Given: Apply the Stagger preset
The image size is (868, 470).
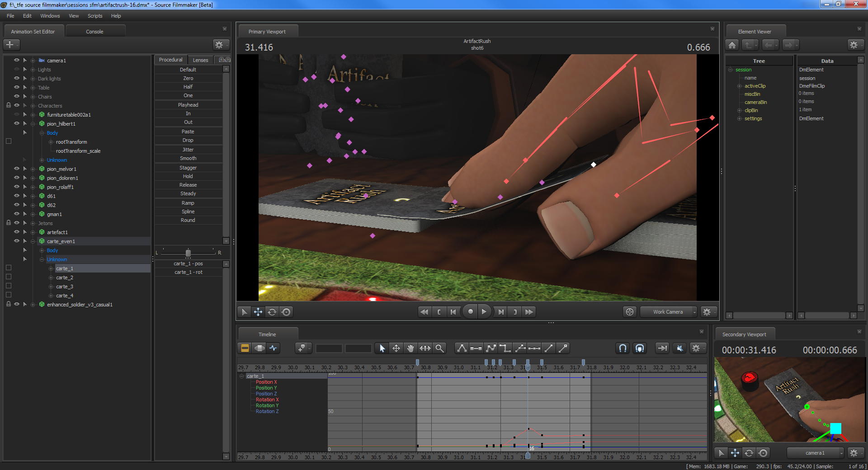Looking at the screenshot, I should click(x=188, y=168).
